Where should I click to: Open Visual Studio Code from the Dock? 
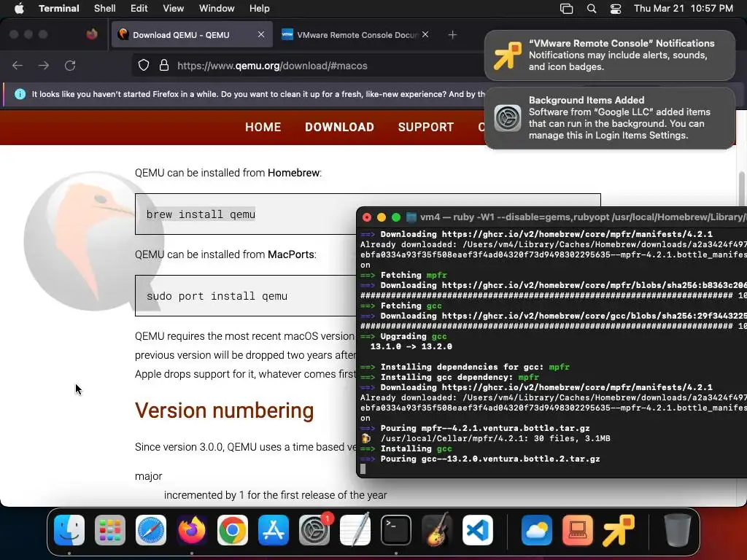477,530
